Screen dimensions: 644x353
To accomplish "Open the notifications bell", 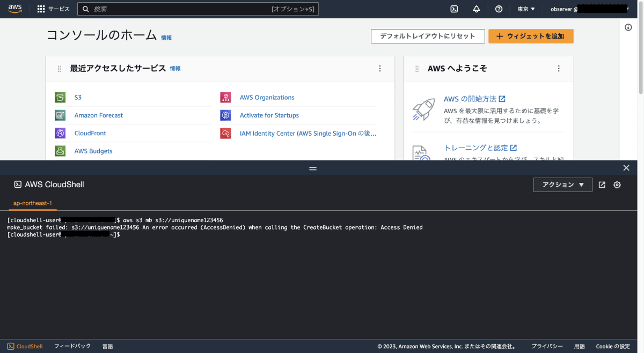I will [476, 9].
